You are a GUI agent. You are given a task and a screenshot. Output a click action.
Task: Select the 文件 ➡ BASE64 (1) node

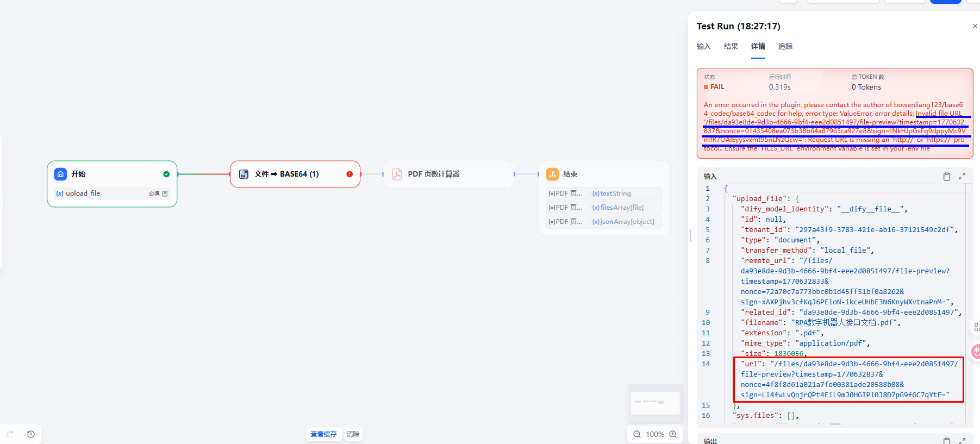point(295,174)
